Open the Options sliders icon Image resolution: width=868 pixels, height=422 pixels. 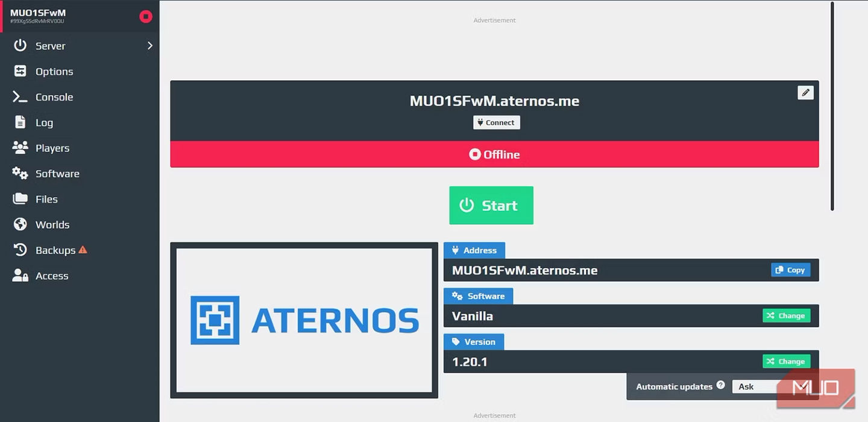20,71
